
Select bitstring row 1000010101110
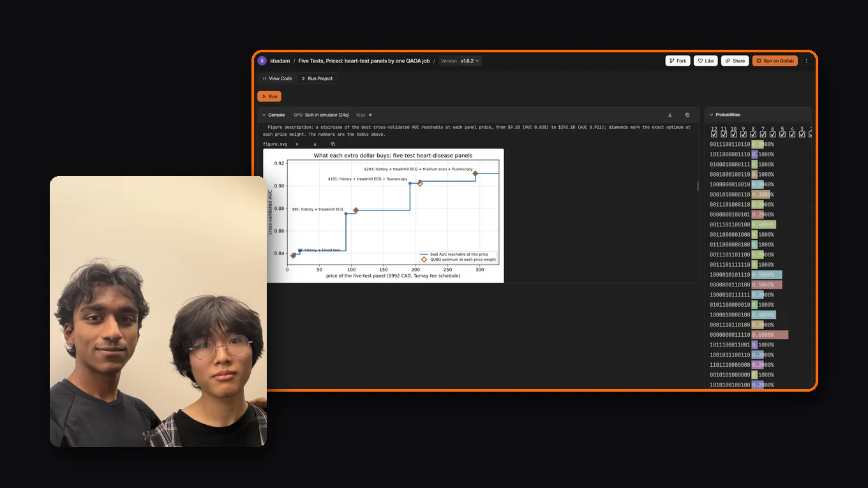(x=730, y=274)
